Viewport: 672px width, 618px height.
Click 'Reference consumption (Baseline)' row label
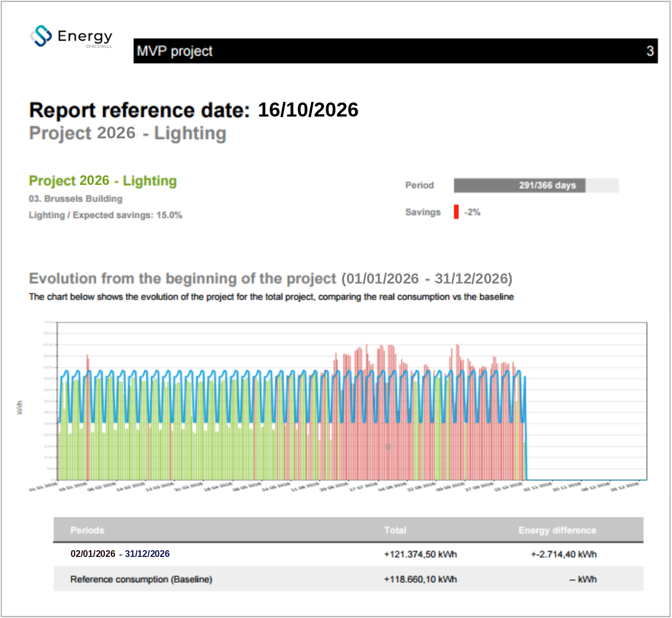141,579
